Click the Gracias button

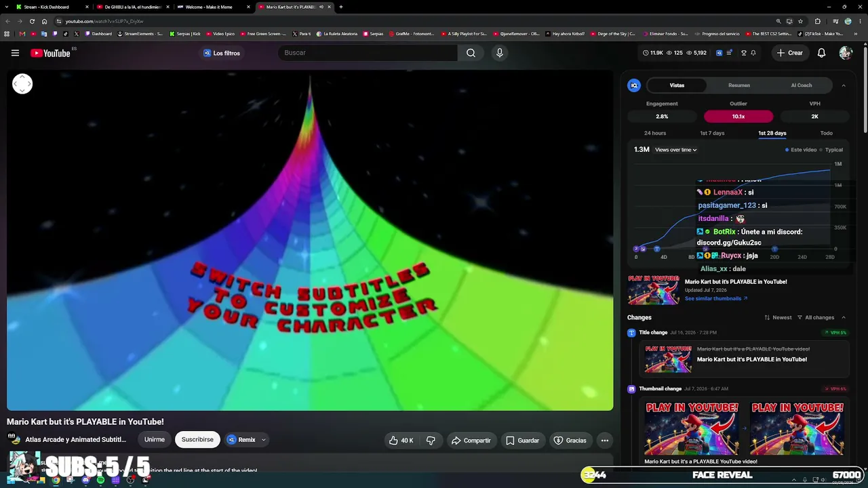click(x=570, y=441)
